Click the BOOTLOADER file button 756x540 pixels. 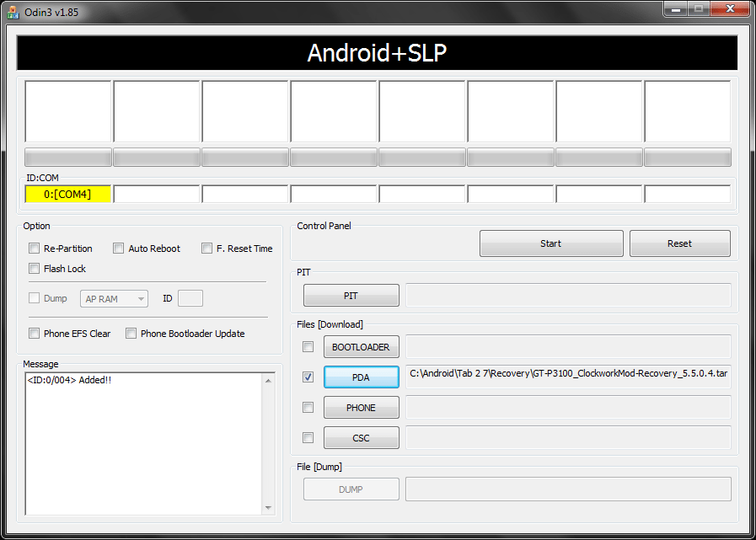click(x=361, y=346)
